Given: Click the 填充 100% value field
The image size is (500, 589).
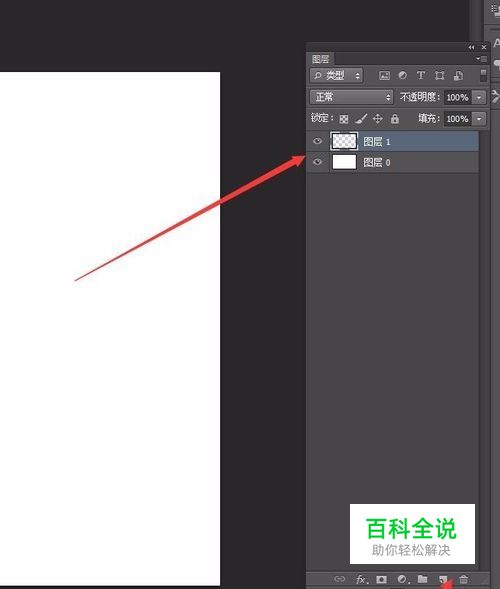Looking at the screenshot, I should (458, 119).
